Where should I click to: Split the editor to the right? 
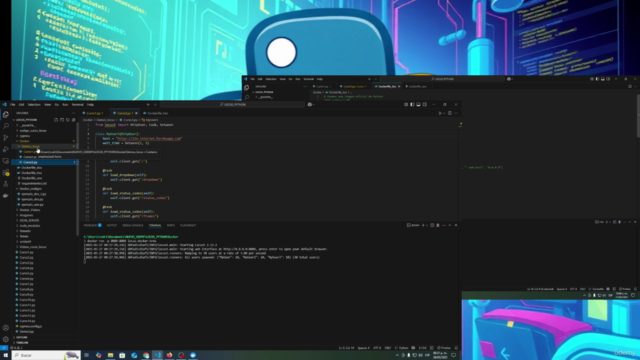pos(450,113)
